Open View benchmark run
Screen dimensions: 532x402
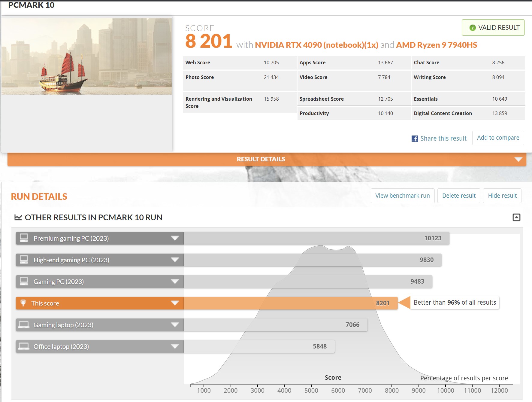click(402, 196)
